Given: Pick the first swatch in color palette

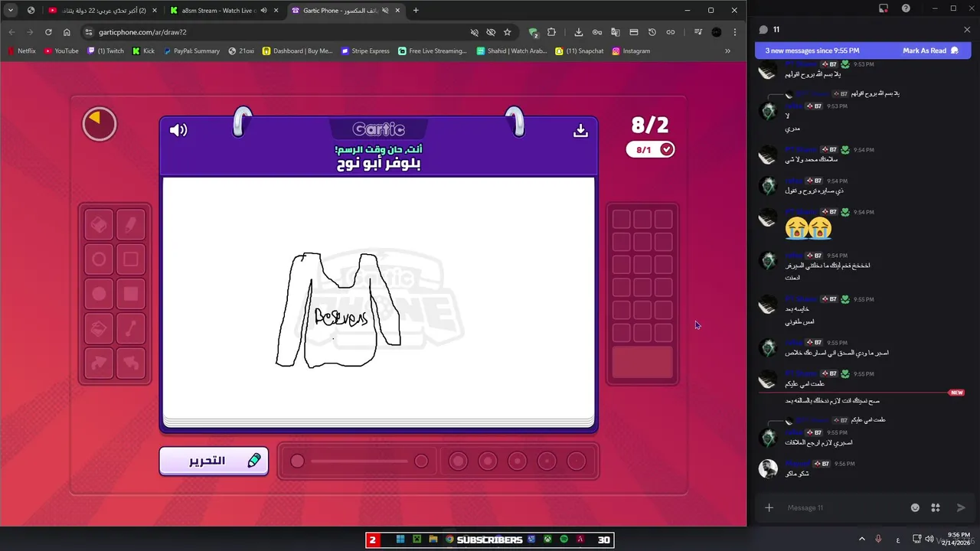Looking at the screenshot, I should [622, 220].
